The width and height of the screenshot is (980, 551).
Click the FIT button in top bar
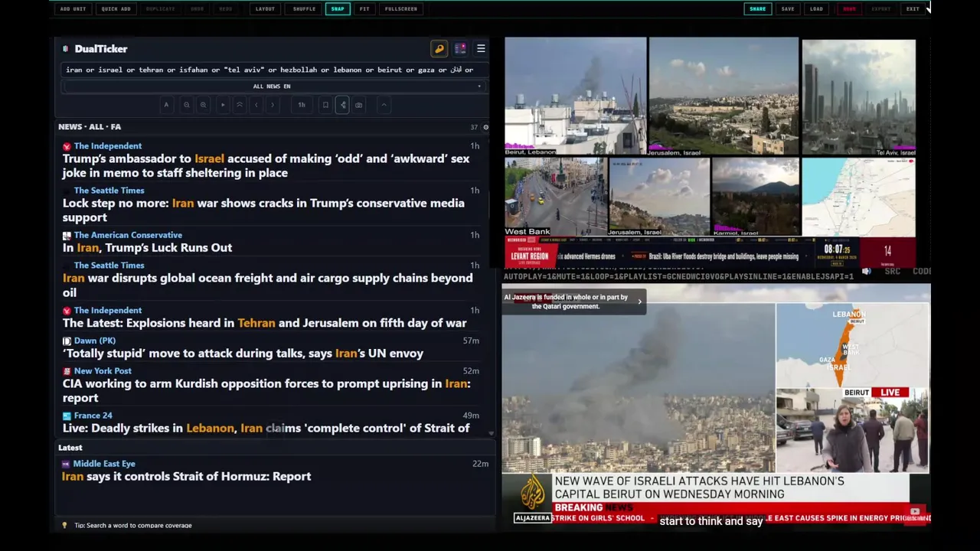(364, 9)
